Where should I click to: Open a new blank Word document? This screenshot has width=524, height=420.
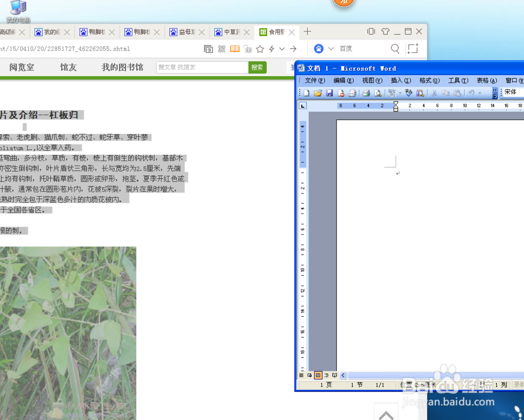(305, 93)
